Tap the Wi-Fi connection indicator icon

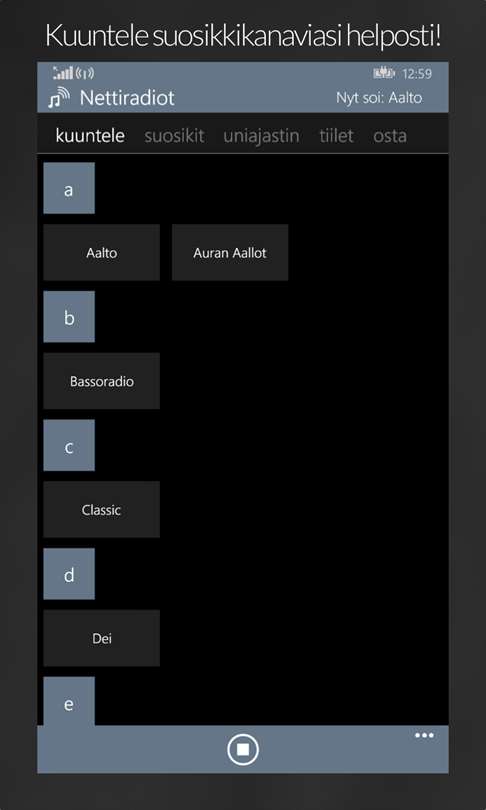click(85, 73)
